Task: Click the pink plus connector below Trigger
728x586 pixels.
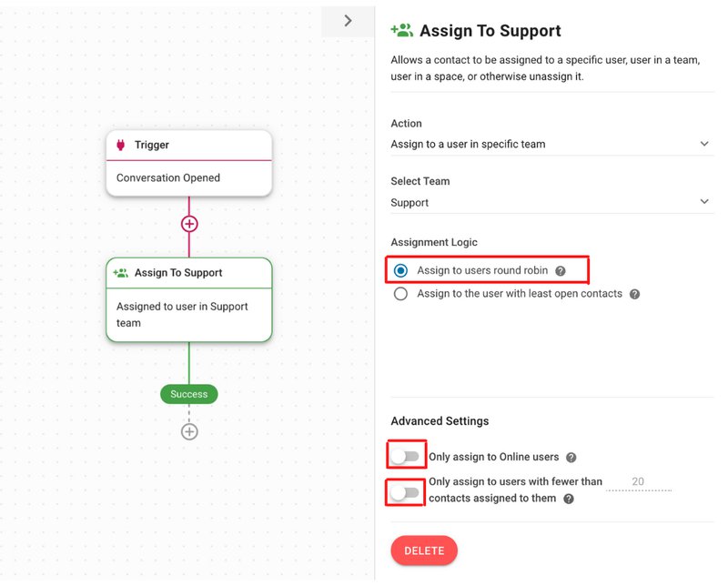Action: click(x=189, y=223)
